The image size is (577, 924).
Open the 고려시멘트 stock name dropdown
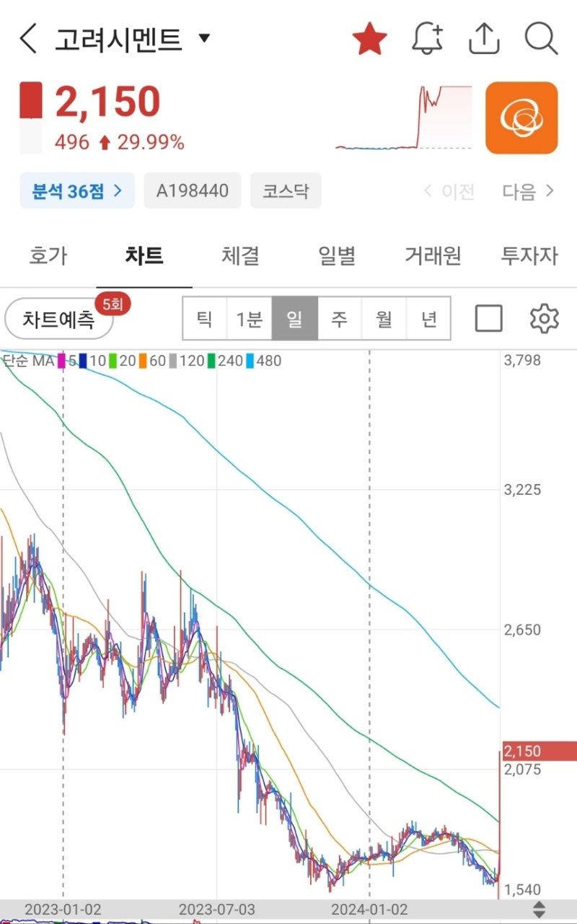click(204, 39)
